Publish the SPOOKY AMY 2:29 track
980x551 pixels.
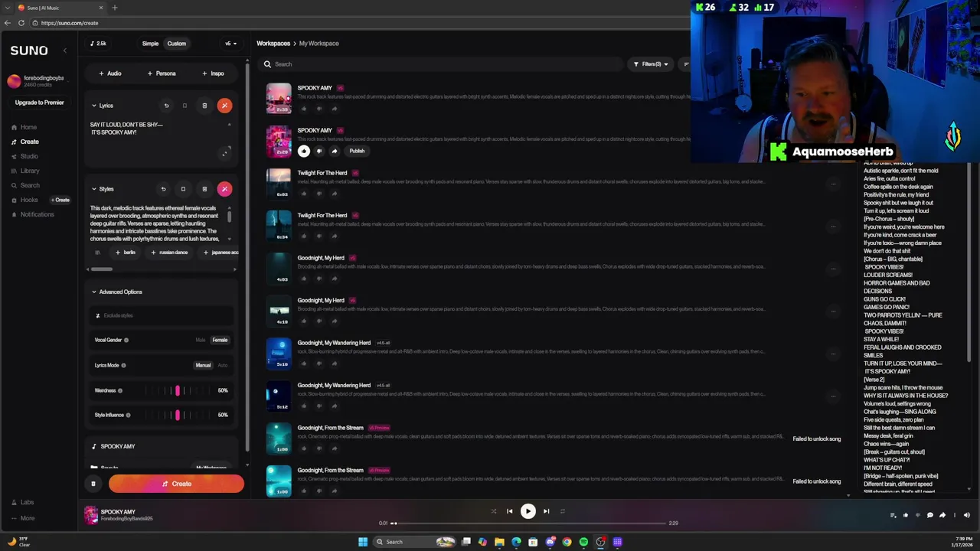pos(357,151)
